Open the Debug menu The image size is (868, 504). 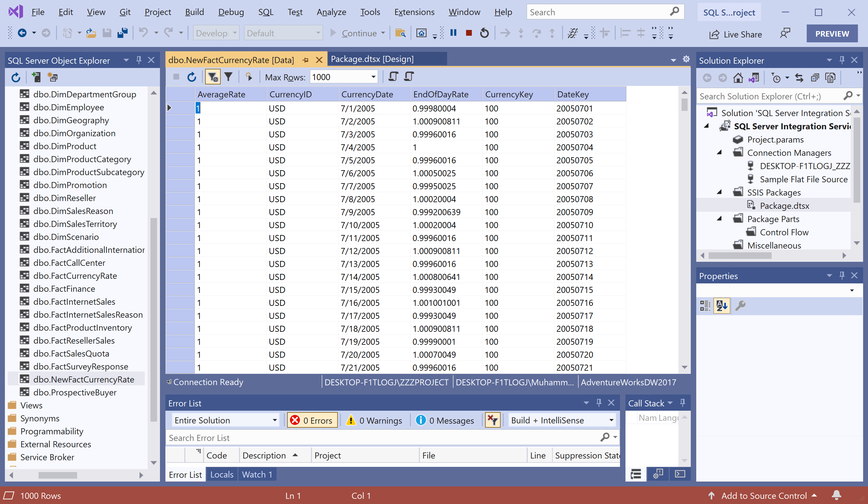231,12
